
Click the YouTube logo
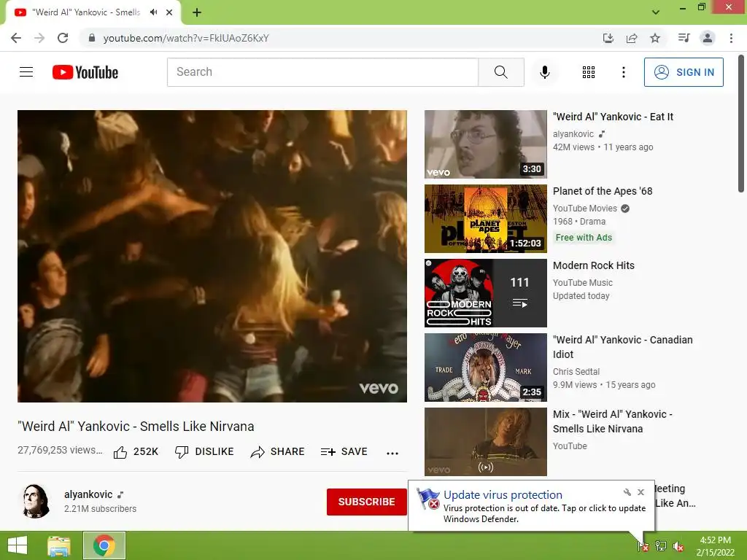tap(85, 72)
